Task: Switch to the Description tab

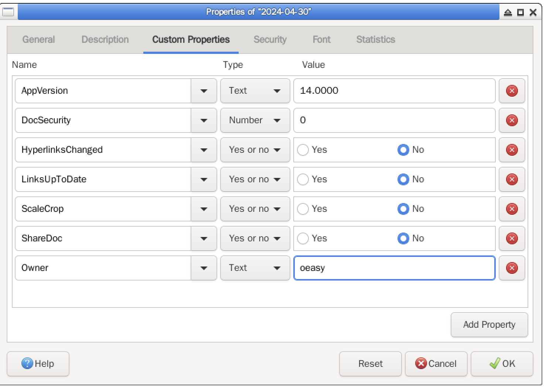Action: 105,39
